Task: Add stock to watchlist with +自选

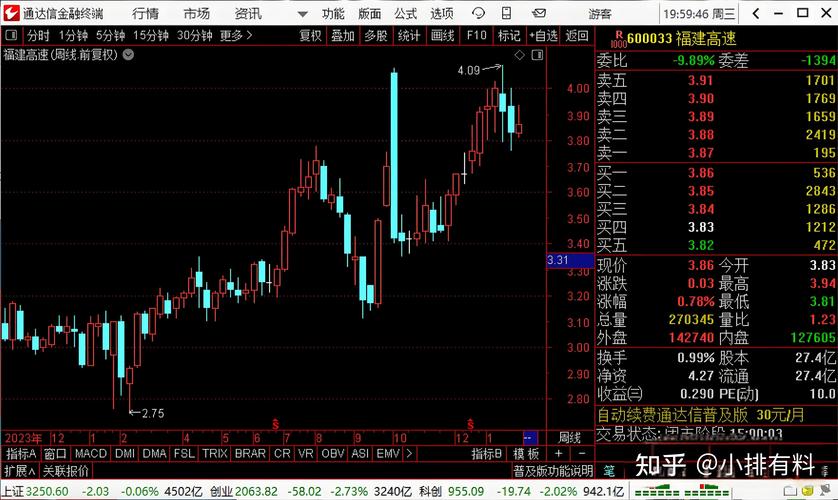Action: pyautogui.click(x=542, y=35)
